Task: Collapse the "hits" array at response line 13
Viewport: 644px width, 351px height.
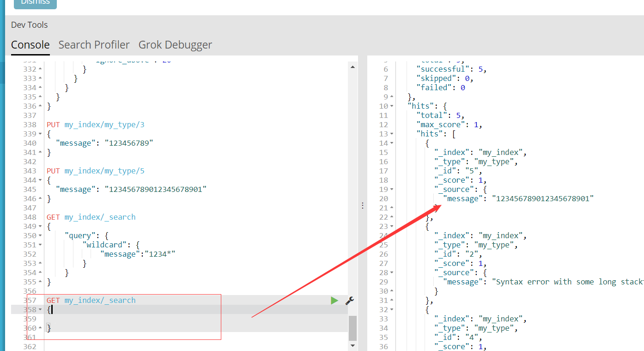Action: pos(392,134)
